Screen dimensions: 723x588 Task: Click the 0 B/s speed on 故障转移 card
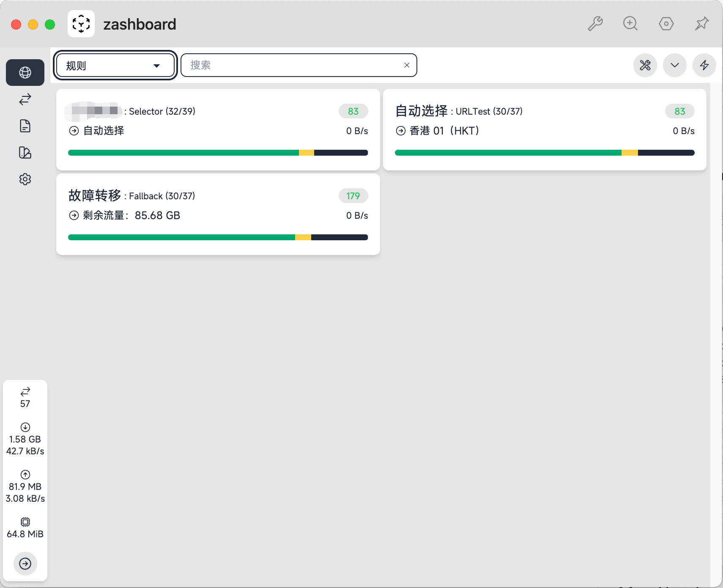pyautogui.click(x=357, y=215)
